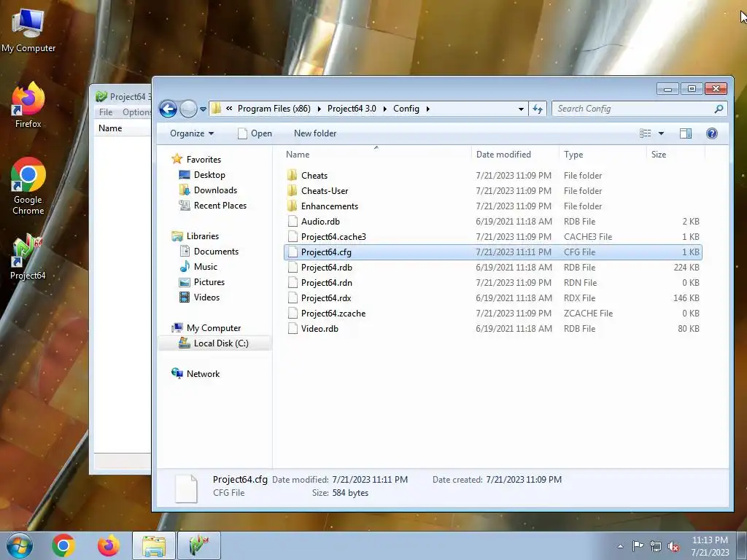Open the Organize menu
This screenshot has width=747, height=560.
pyautogui.click(x=192, y=133)
